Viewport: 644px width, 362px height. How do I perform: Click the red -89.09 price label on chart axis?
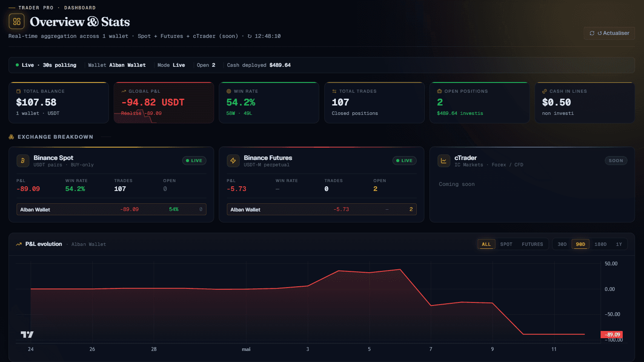612,335
